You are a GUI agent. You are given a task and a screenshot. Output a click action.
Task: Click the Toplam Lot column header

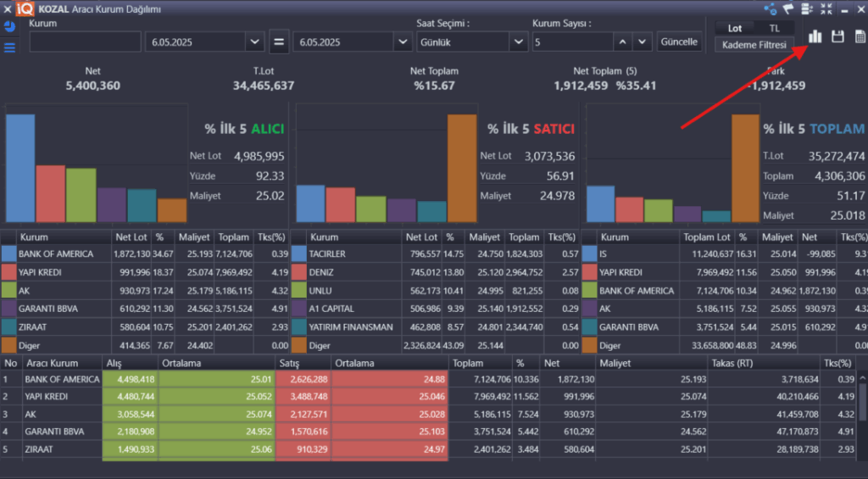707,237
